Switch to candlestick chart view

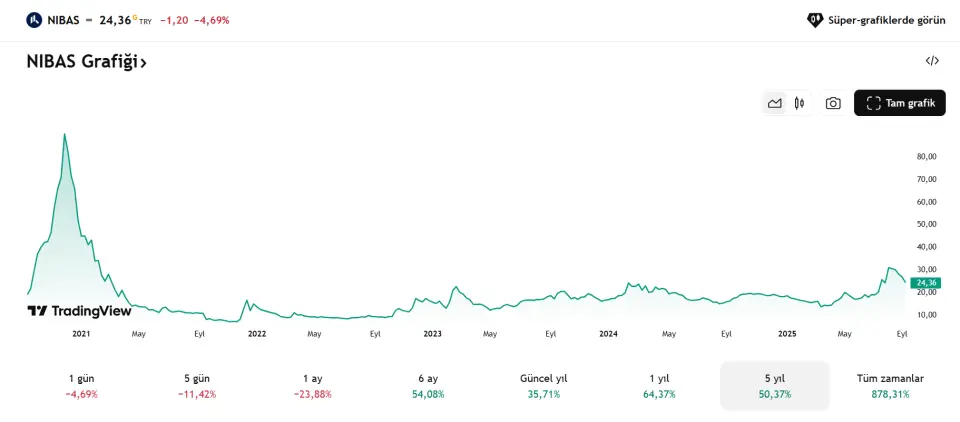pos(799,103)
